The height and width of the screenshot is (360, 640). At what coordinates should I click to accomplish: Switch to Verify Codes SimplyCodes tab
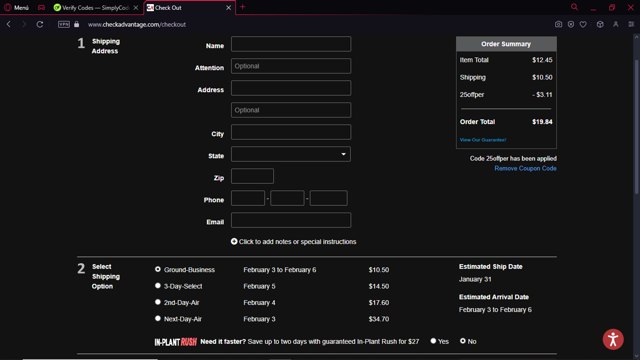click(x=97, y=8)
